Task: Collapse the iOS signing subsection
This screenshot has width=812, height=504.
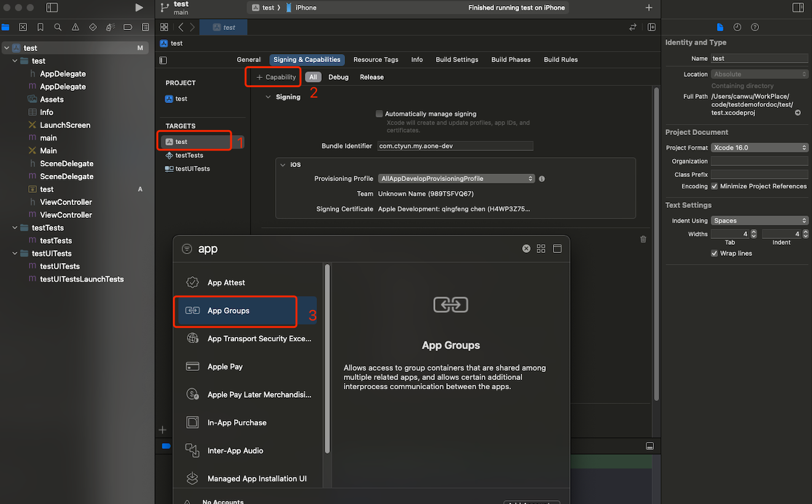Action: pyautogui.click(x=283, y=165)
